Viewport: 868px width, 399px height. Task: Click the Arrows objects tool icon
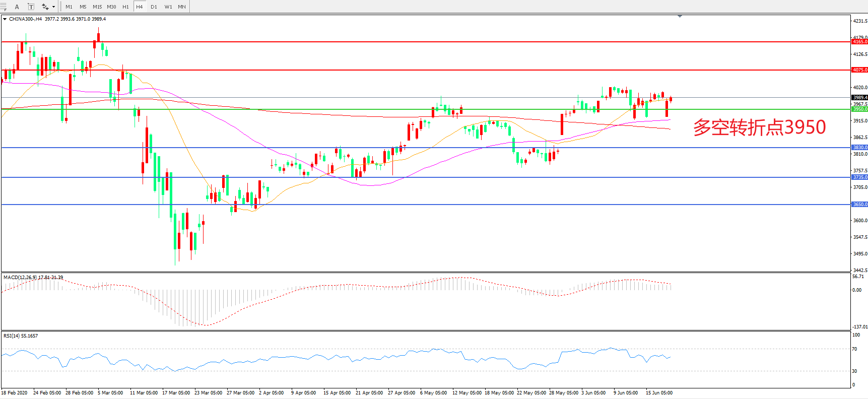[45, 7]
